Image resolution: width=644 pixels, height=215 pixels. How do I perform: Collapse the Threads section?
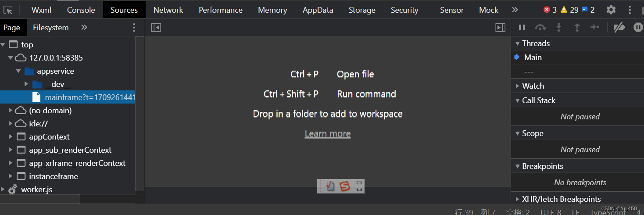(518, 43)
